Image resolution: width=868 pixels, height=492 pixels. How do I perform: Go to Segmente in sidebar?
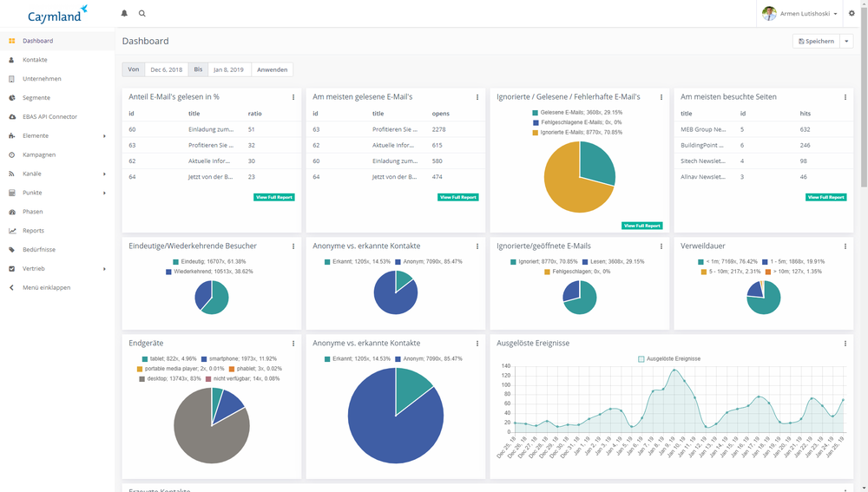coord(36,98)
